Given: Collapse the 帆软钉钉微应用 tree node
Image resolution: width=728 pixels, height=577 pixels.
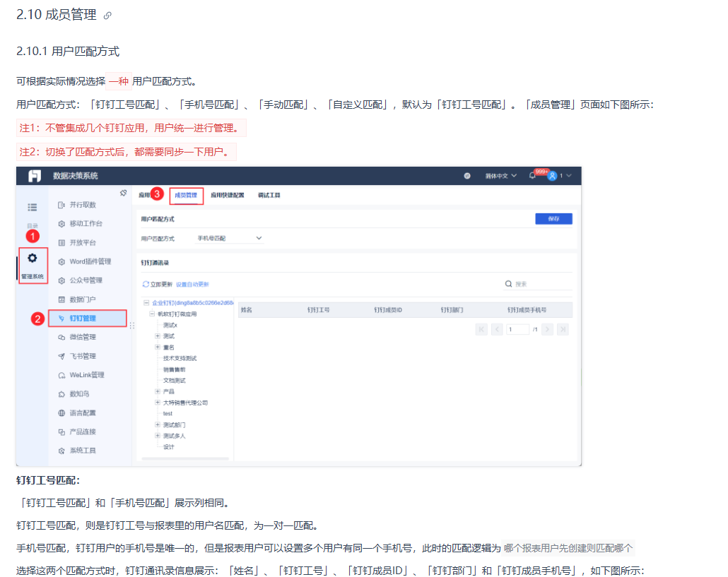Looking at the screenshot, I should (152, 314).
